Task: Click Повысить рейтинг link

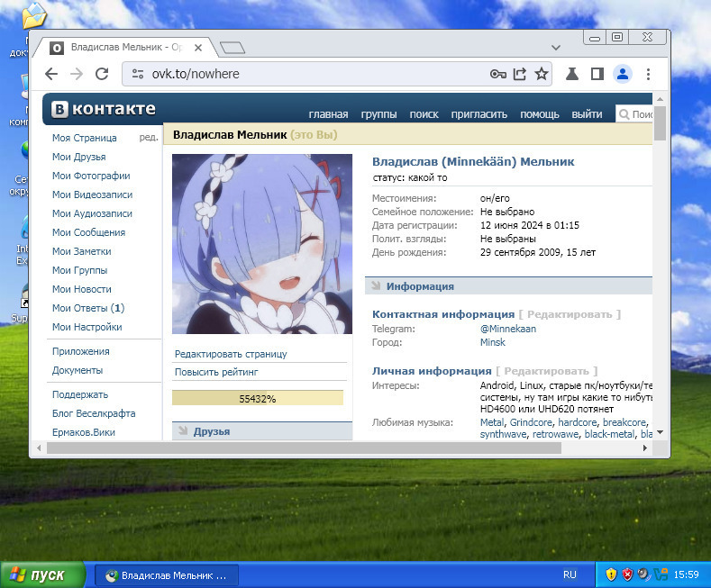Action: tap(216, 372)
